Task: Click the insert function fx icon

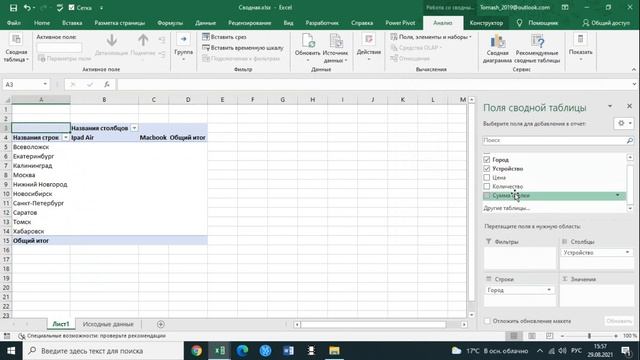Action: [x=107, y=84]
